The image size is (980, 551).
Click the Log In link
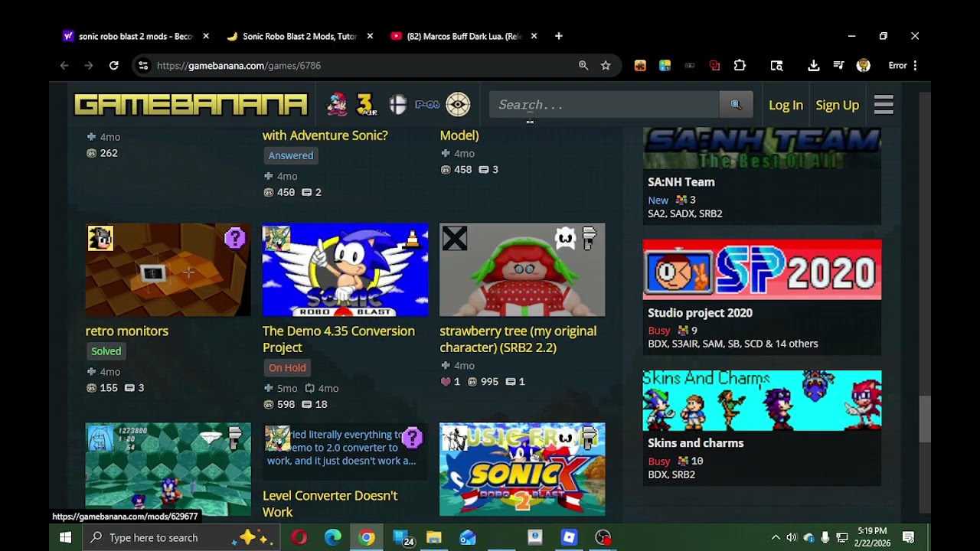tap(786, 105)
